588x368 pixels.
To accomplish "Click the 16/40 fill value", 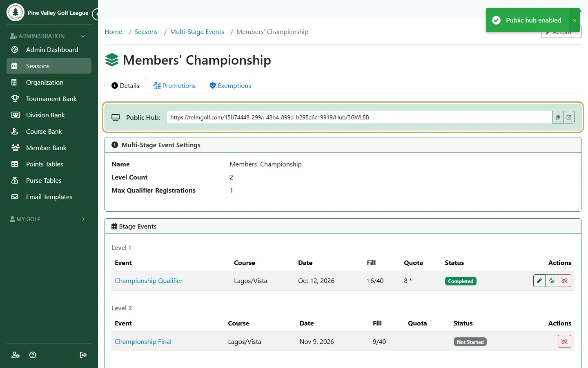I will (375, 281).
